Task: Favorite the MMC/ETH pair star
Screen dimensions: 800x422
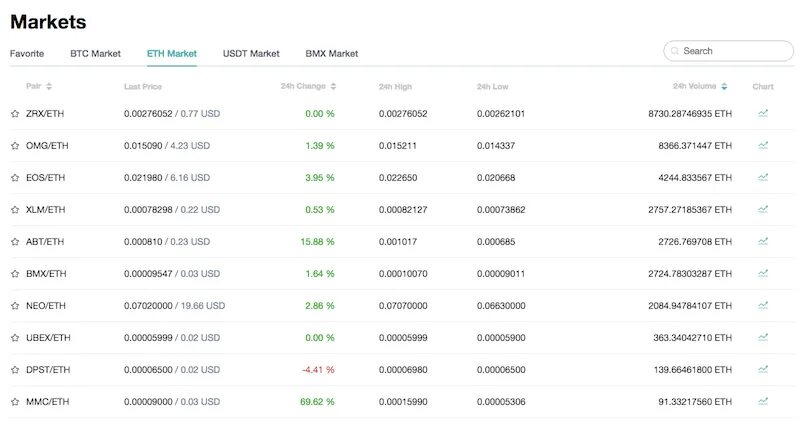Action: point(15,402)
